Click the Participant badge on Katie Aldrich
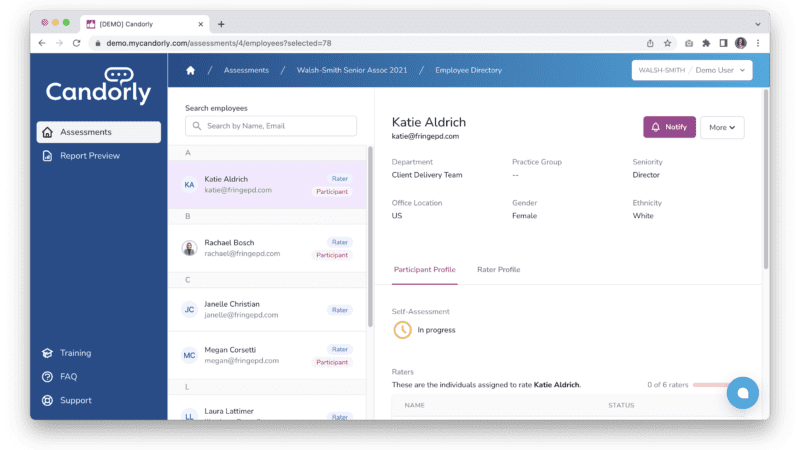The image size is (800, 450). click(x=332, y=192)
